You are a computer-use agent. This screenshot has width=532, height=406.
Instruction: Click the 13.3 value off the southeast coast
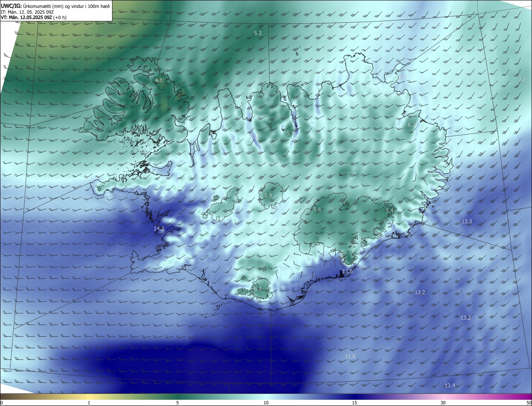(x=467, y=222)
